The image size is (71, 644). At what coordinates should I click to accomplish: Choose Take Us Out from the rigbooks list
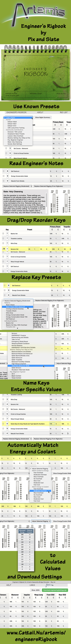16,339
